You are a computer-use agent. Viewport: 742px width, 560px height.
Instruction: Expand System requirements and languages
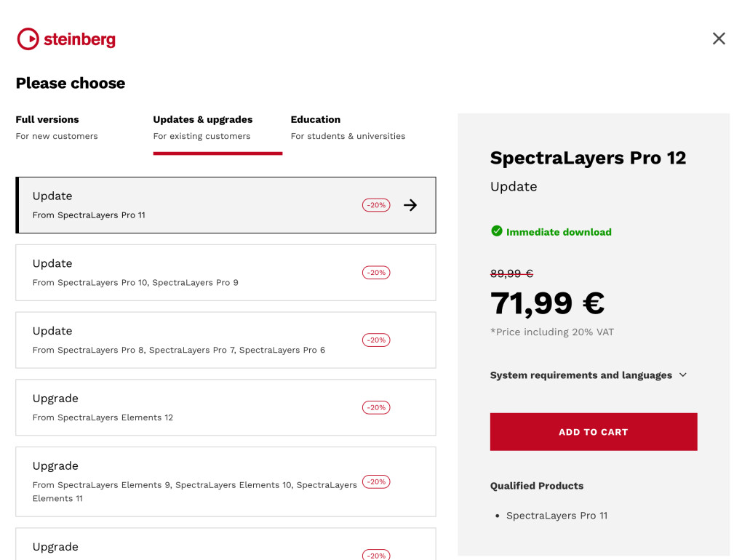point(581,375)
